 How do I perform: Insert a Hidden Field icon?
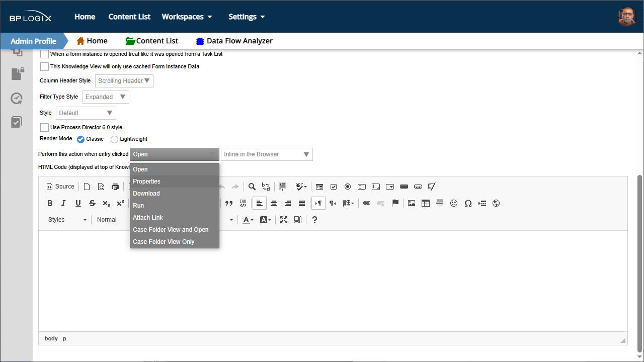(x=432, y=187)
